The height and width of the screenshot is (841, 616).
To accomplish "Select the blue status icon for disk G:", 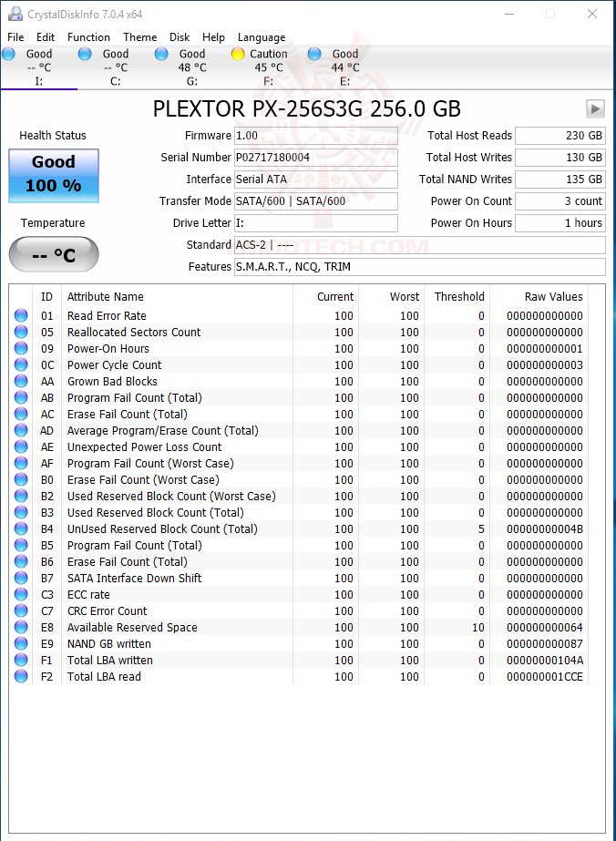I will (161, 54).
